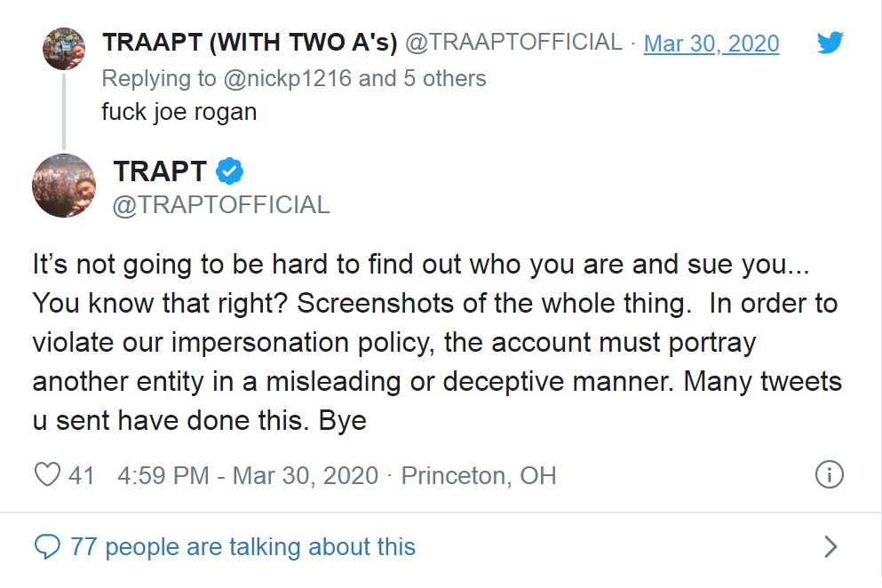Click the main tweet body text
The height and width of the screenshot is (588, 882).
(x=437, y=342)
